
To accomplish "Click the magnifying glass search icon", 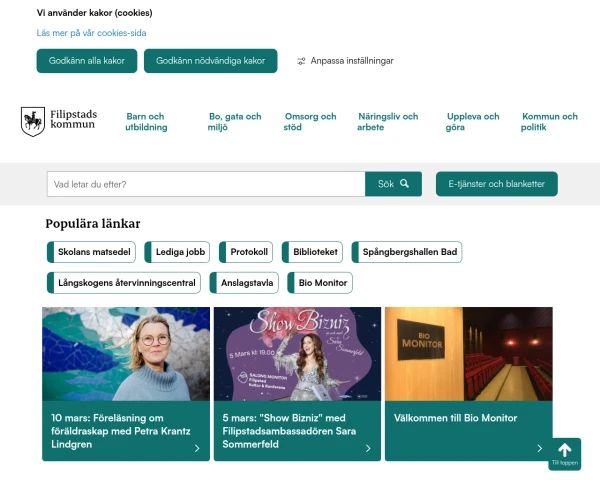I will coord(405,184).
